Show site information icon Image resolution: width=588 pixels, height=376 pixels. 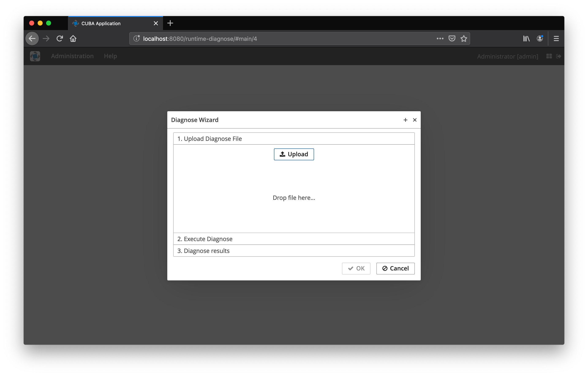(136, 38)
